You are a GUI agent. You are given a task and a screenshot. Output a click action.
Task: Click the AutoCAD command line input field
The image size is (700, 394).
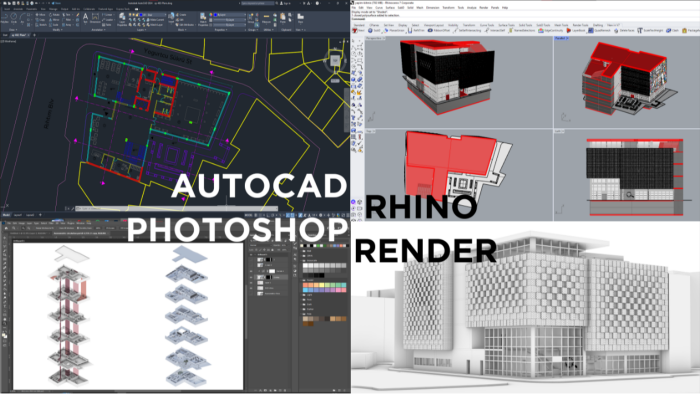(176, 208)
